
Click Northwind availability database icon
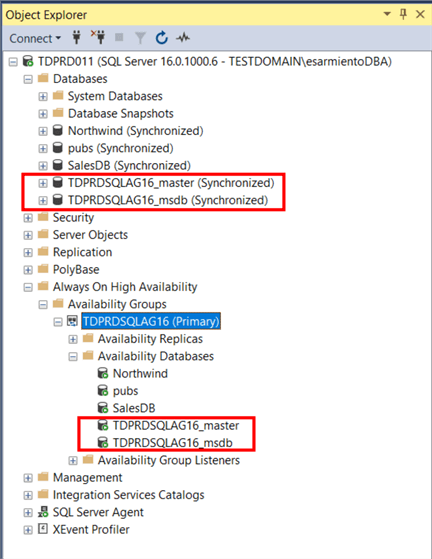pyautogui.click(x=103, y=373)
